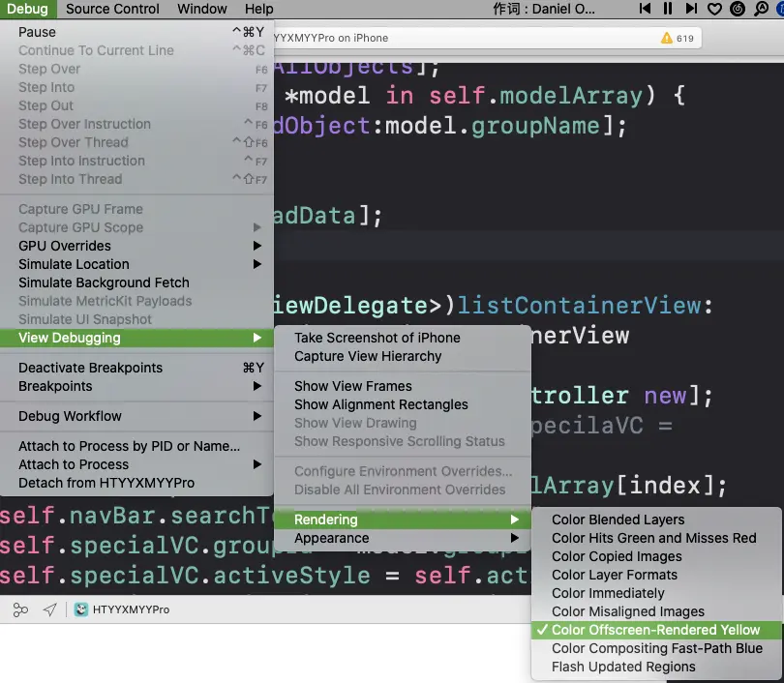Image resolution: width=784 pixels, height=683 pixels.
Task: Toggle Color Hits Green and Misses Red
Action: 656,538
